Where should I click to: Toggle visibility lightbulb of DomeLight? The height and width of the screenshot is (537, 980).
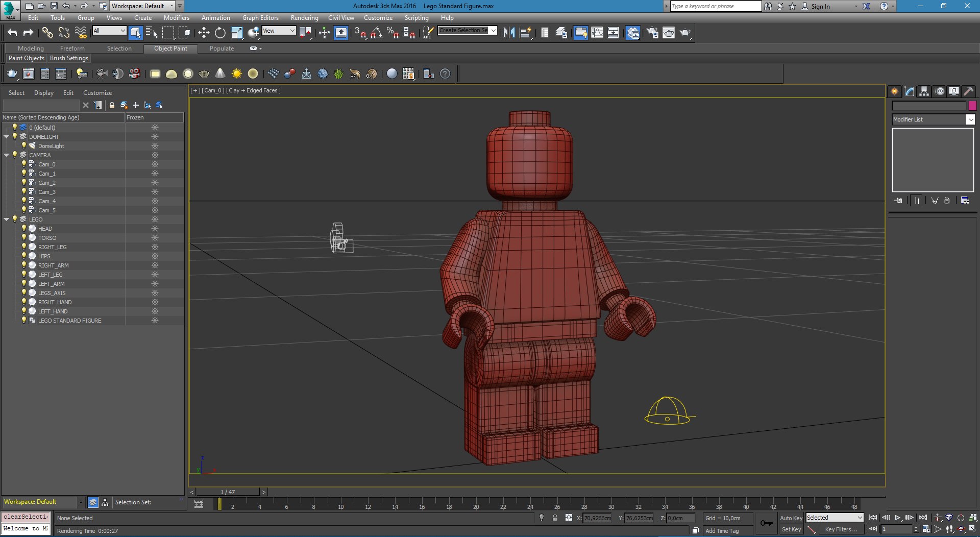click(x=24, y=145)
